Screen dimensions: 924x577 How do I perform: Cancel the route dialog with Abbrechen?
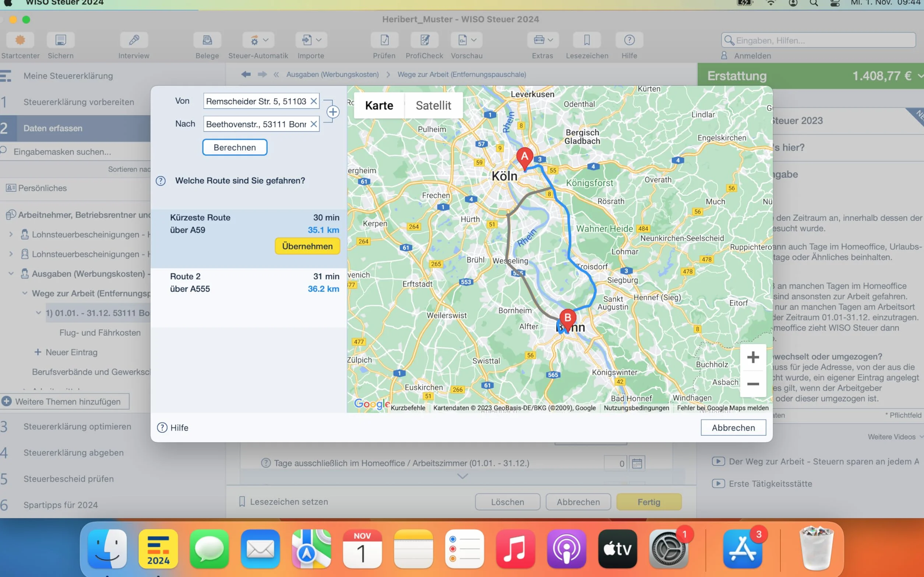[733, 428]
